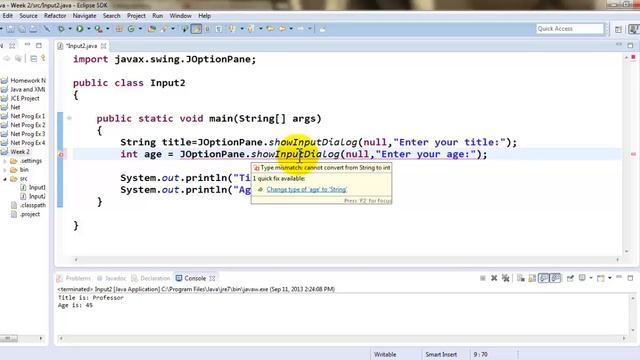Open the Window menu
This screenshot has height=360, width=640.
(180, 16)
